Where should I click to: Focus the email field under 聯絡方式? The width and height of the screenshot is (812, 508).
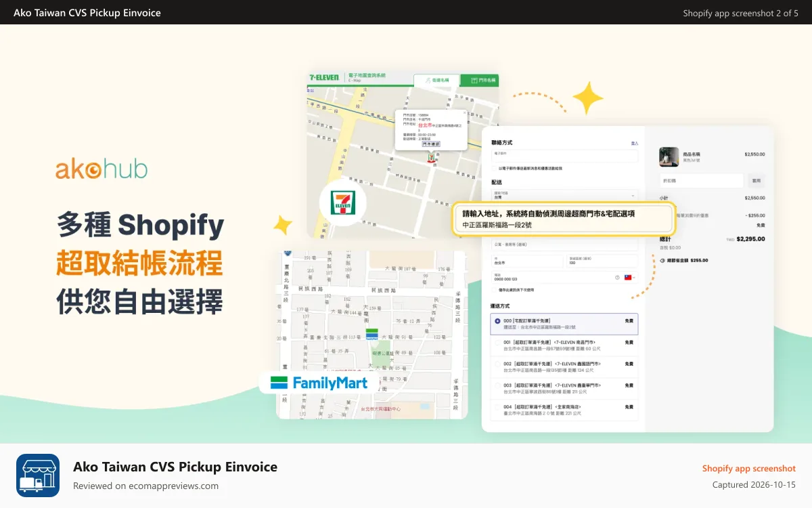click(564, 156)
